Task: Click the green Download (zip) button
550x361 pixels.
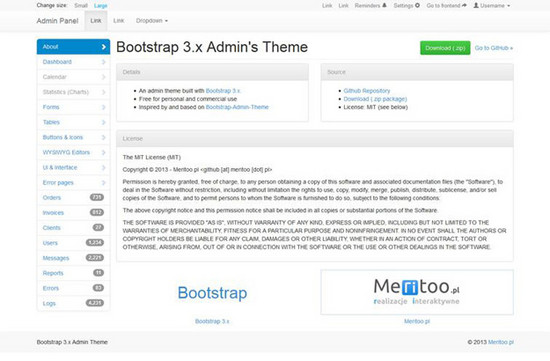Action: tap(445, 48)
